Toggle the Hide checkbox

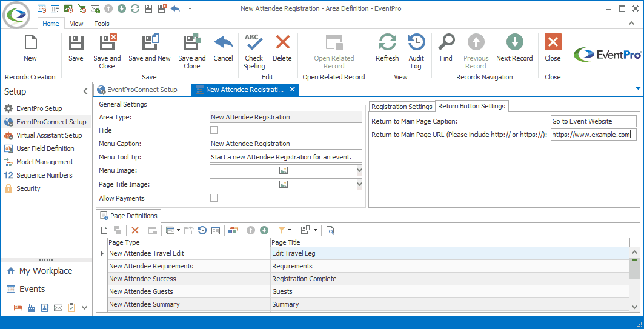tap(214, 130)
